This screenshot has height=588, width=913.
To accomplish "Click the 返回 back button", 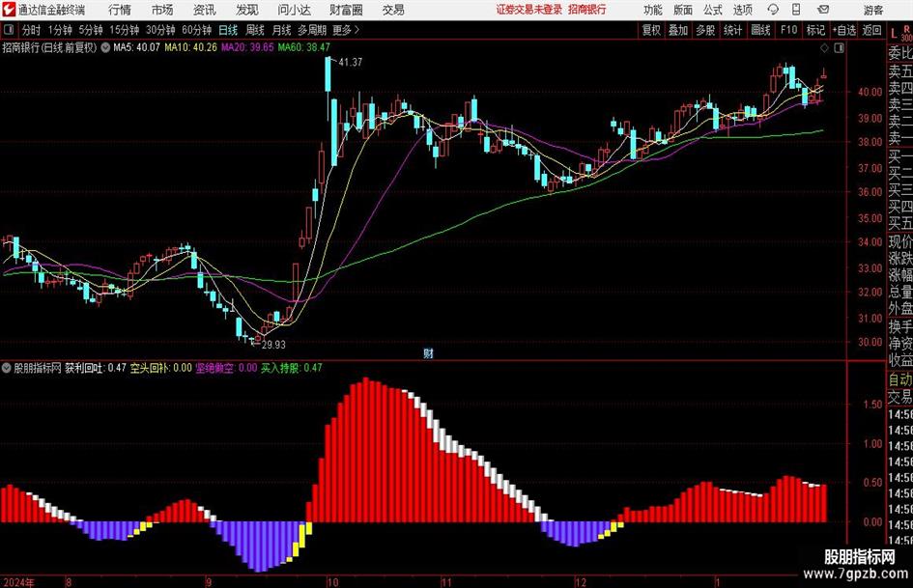I will click(x=872, y=30).
